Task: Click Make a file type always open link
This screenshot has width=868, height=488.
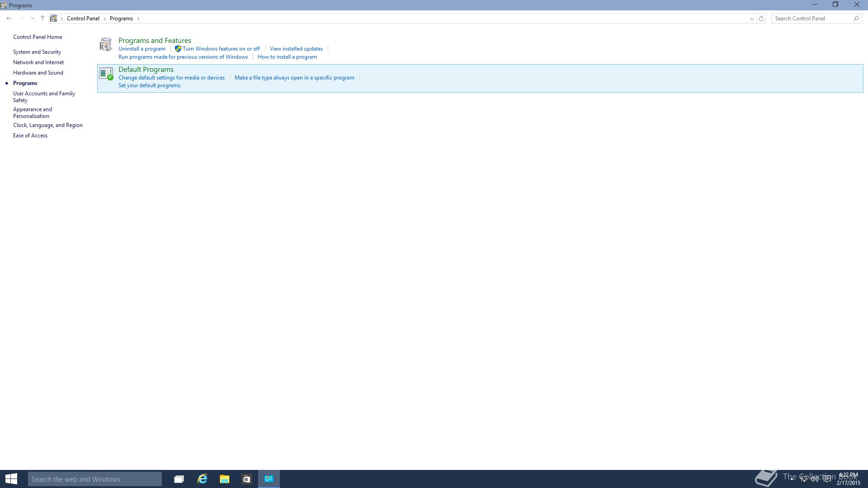Action: coord(294,78)
